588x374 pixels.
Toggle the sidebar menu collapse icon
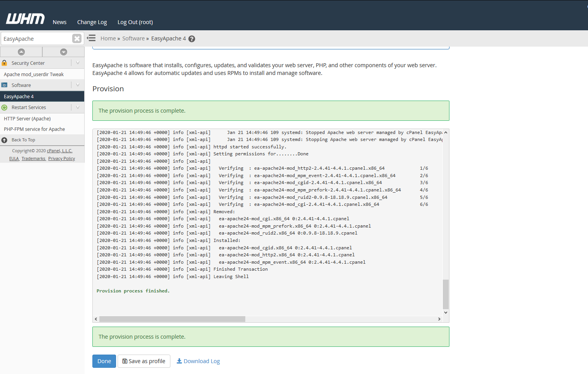(x=91, y=38)
